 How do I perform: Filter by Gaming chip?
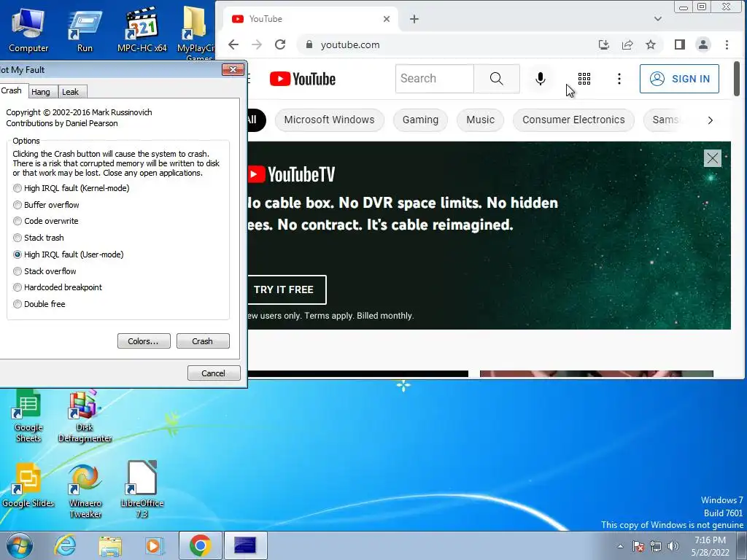(x=420, y=120)
